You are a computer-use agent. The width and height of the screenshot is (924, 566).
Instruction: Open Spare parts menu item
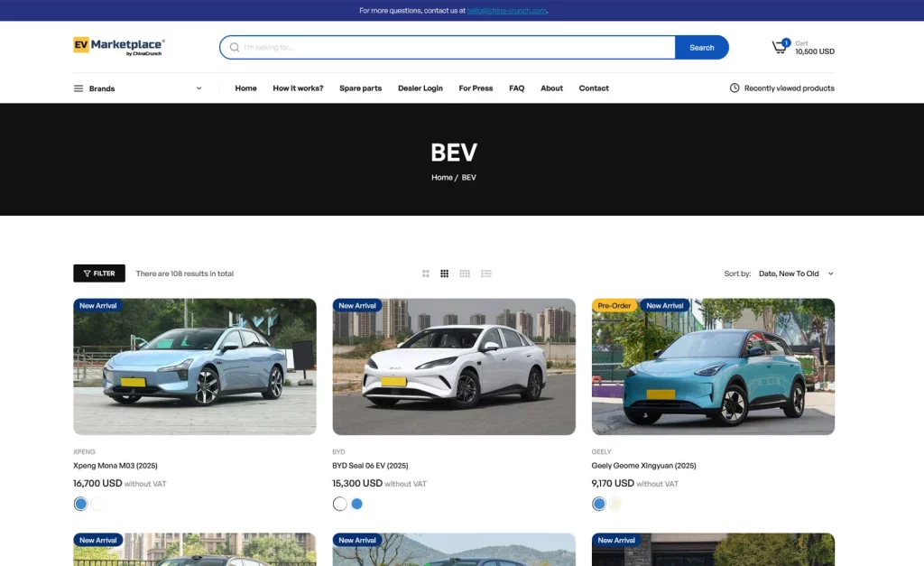click(361, 88)
